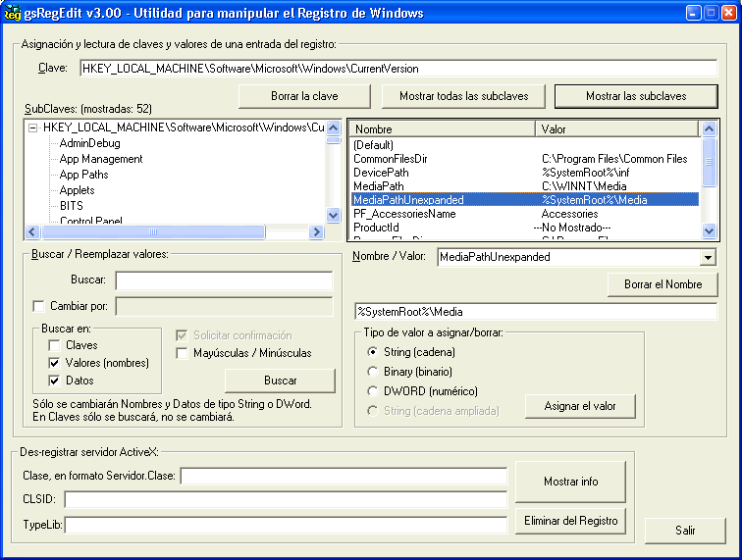This screenshot has width=742, height=560.
Task: Click the Clase Servidor.Clase input field
Action: [344, 476]
